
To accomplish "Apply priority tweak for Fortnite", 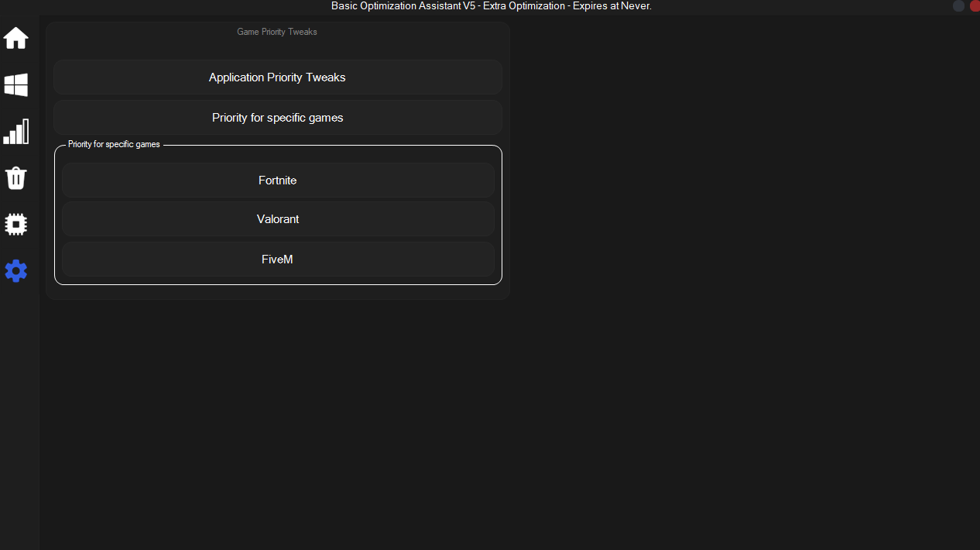I will coord(277,180).
